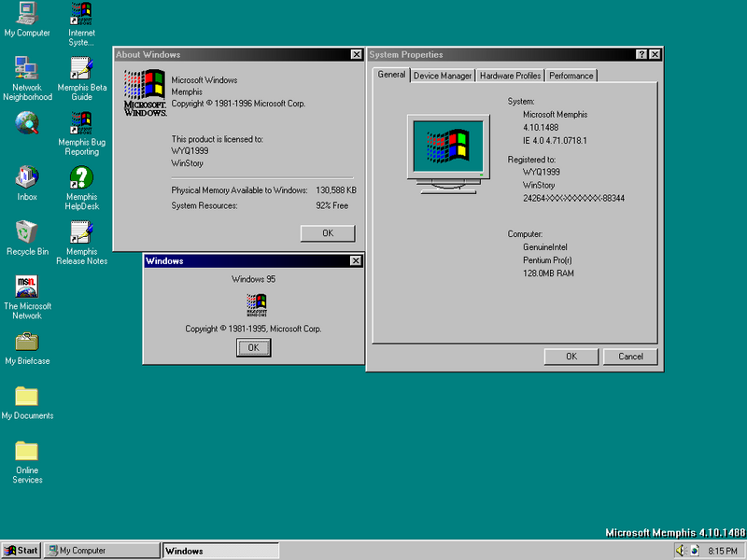Open Network Neighborhood icon

point(27,68)
